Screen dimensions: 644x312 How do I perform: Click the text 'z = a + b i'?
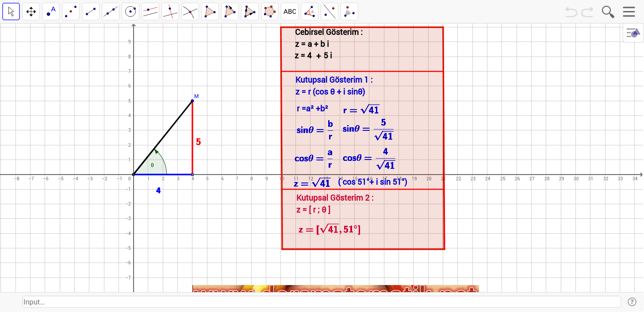[312, 44]
